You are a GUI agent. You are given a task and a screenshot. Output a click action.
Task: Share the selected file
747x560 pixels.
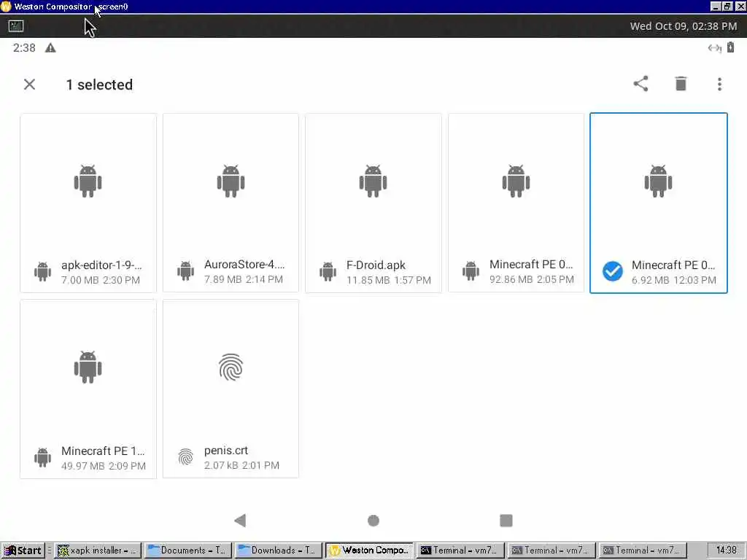(640, 84)
